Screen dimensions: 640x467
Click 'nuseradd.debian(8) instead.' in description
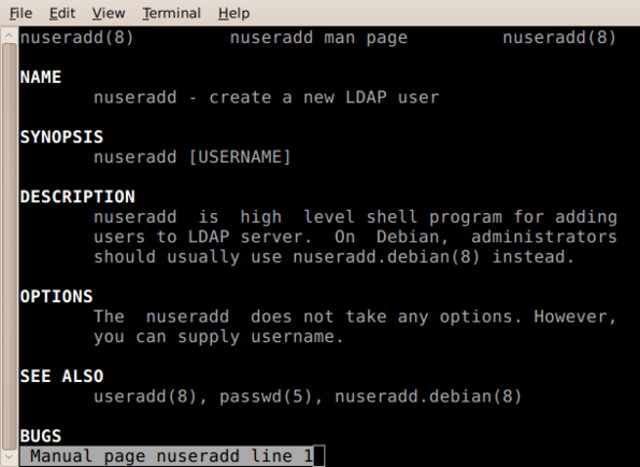point(433,257)
